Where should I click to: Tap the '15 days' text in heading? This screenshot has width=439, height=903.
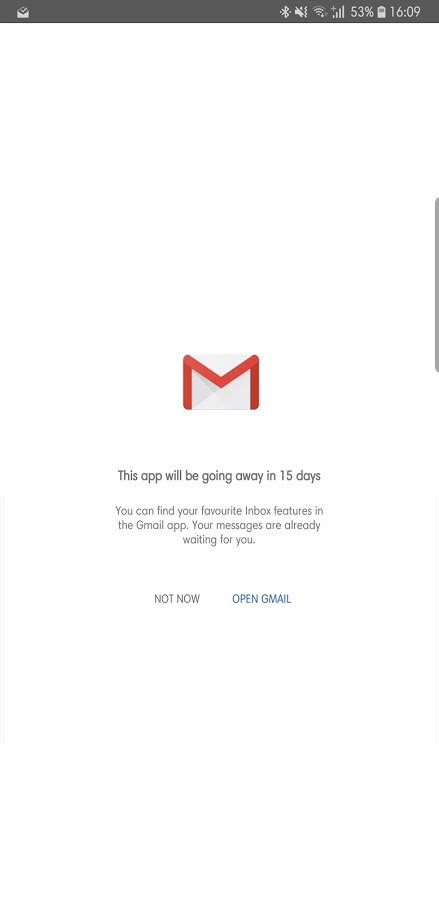pos(300,476)
